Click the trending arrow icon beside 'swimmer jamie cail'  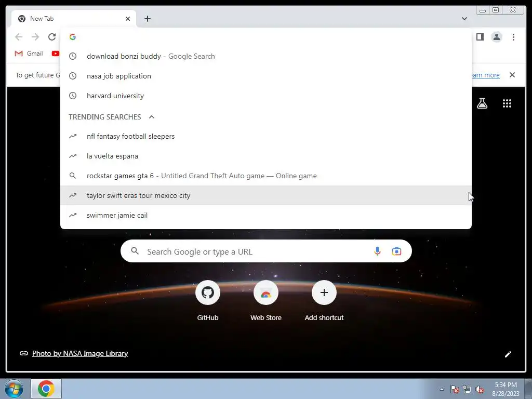[x=73, y=215]
